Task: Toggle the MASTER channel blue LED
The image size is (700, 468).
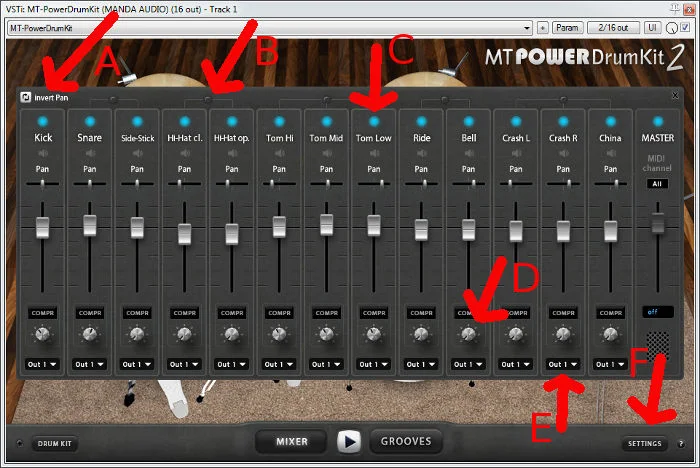Action: pyautogui.click(x=658, y=121)
